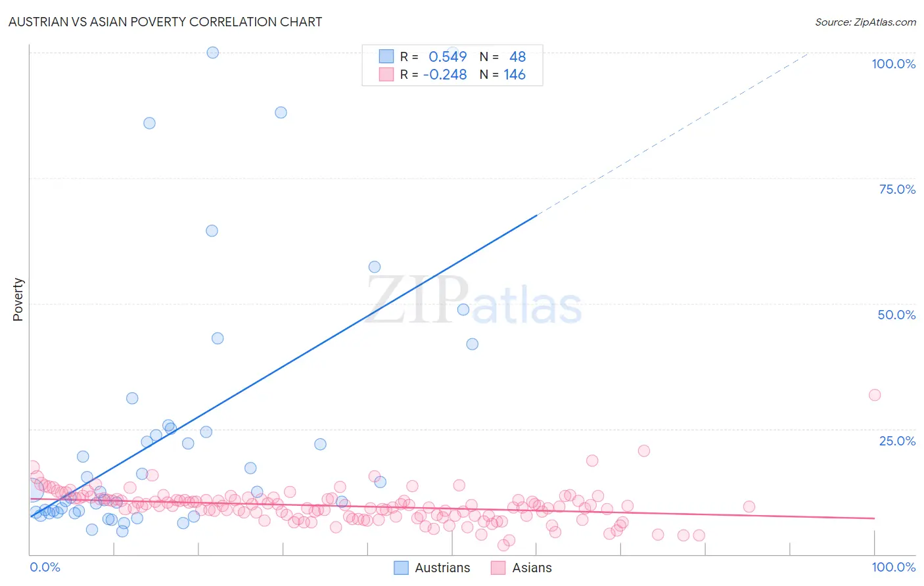924x586 pixels.
Task: Click the chart title text
Action: point(165,22)
